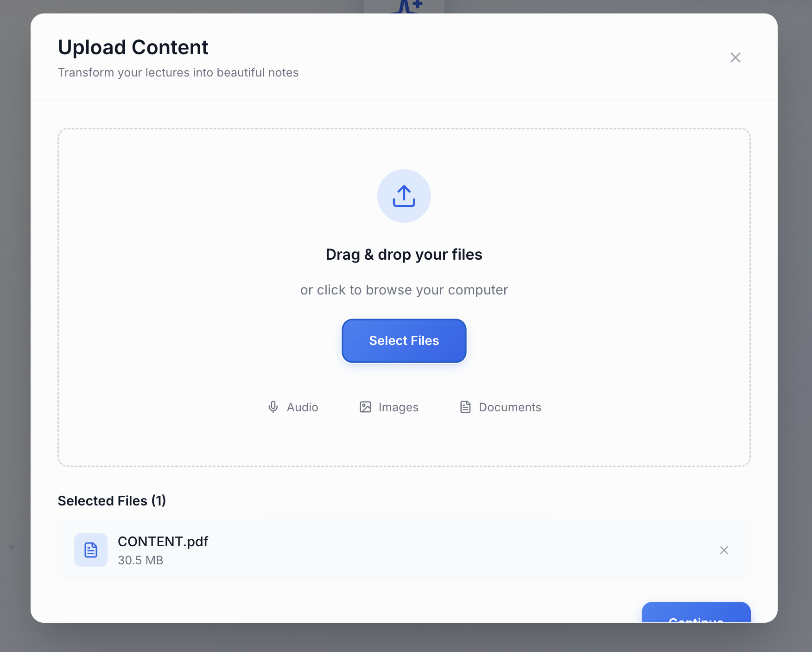812x652 pixels.
Task: Click the "Transform your lectures" subtitle text
Action: click(x=178, y=73)
